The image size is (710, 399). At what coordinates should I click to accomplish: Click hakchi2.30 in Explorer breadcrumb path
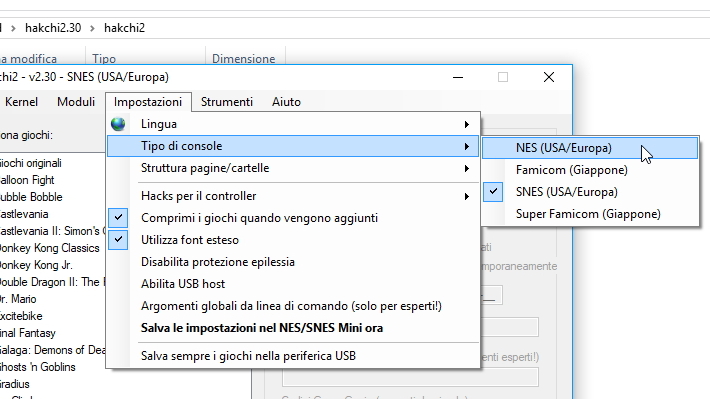click(53, 28)
